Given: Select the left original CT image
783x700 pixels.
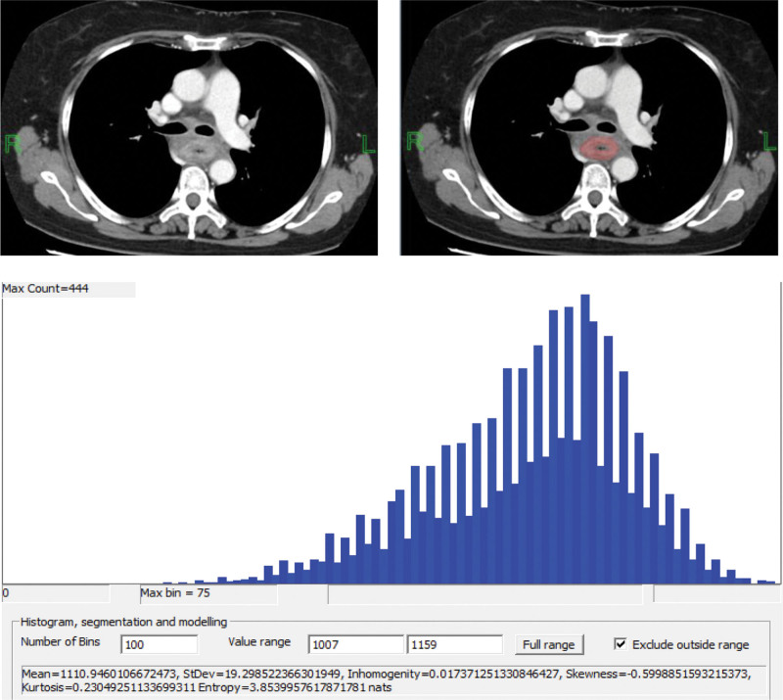Looking at the screenshot, I should [x=189, y=127].
